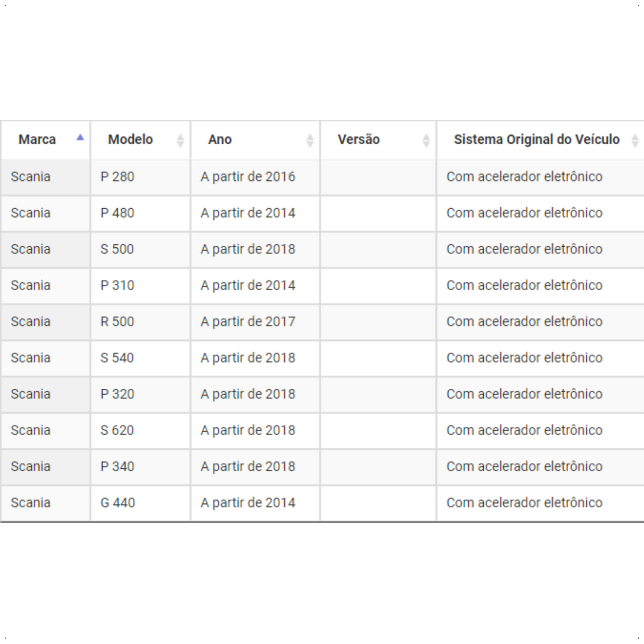
Task: Select the Ano header label
Action: 220,139
